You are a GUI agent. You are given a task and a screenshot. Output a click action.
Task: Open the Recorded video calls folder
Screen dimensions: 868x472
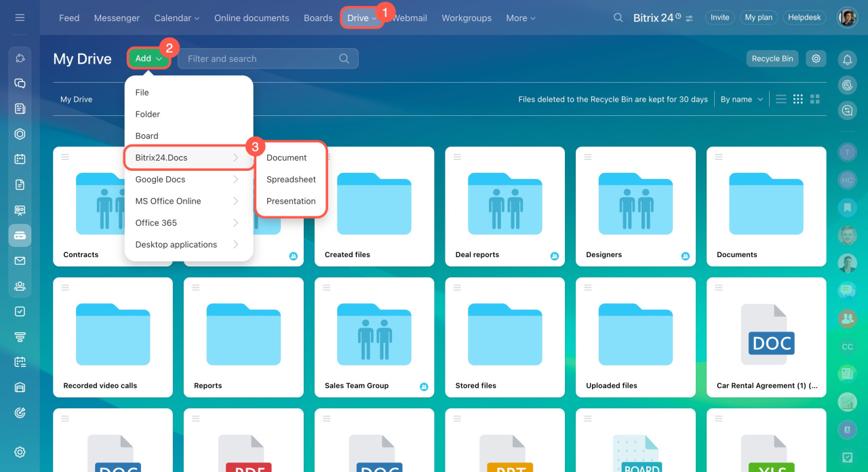click(113, 337)
